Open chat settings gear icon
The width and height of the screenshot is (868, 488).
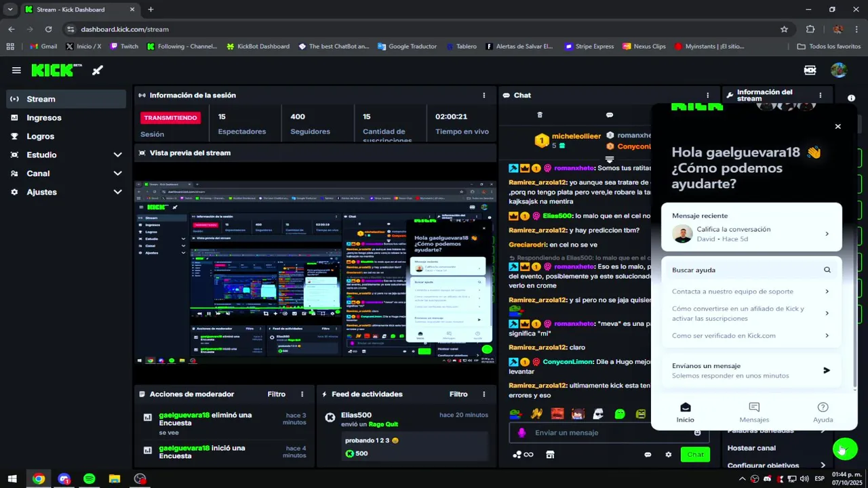click(x=669, y=455)
